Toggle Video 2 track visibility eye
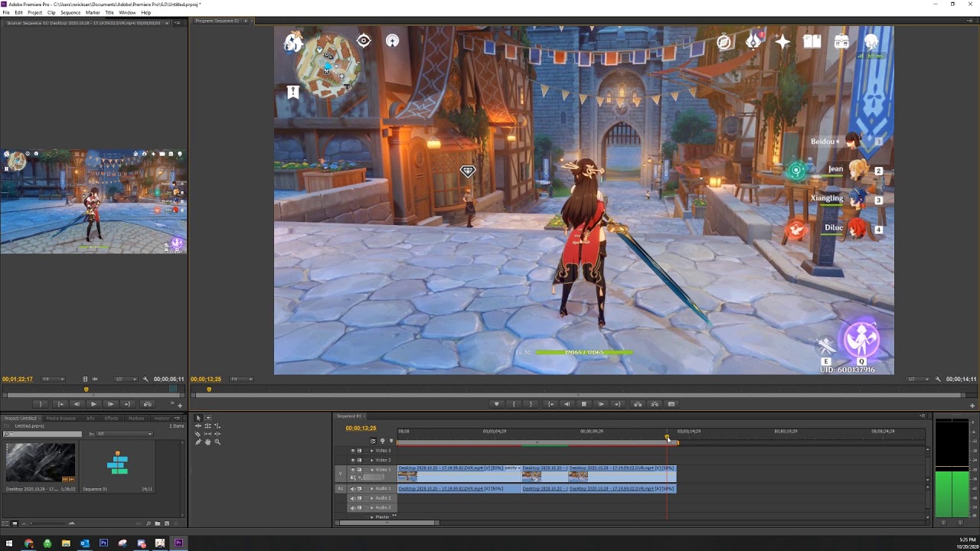Image resolution: width=980 pixels, height=551 pixels. (x=353, y=460)
